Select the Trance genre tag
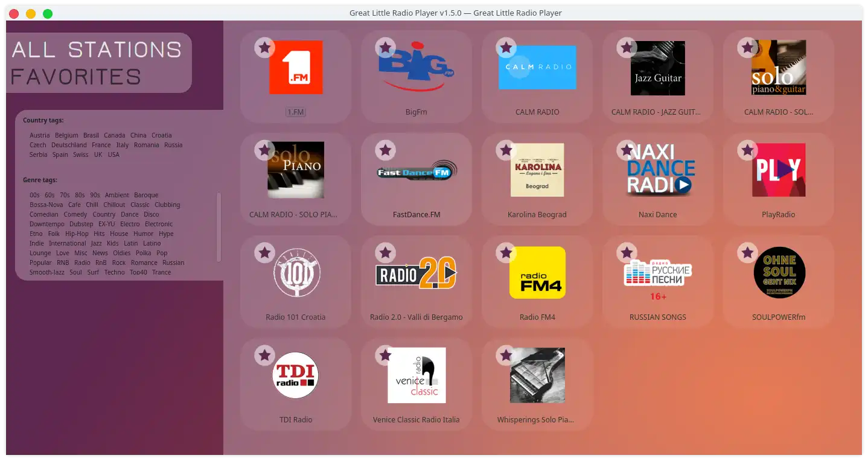 161,272
